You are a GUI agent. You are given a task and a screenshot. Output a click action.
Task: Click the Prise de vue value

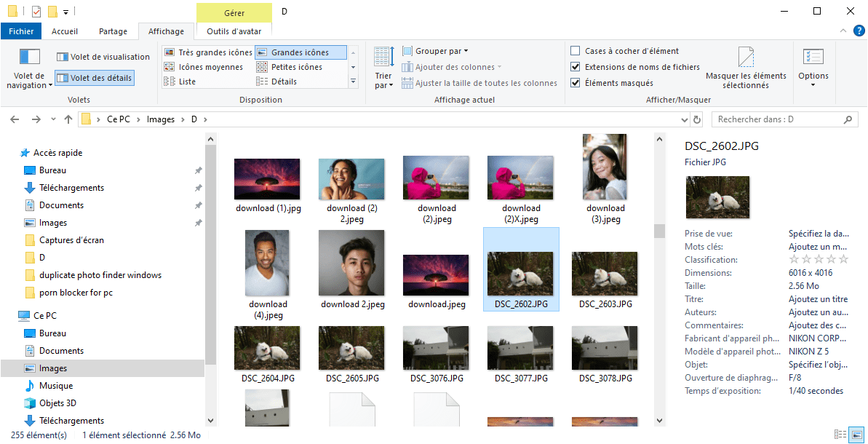[818, 233]
